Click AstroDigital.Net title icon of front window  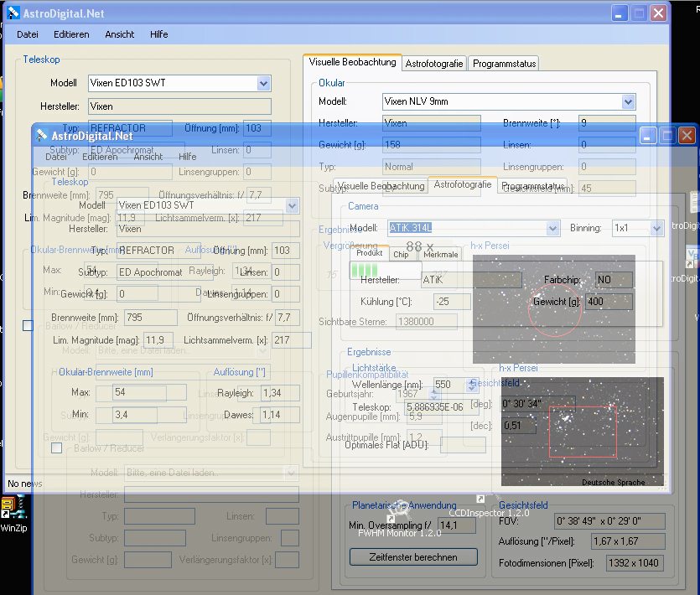(x=42, y=135)
